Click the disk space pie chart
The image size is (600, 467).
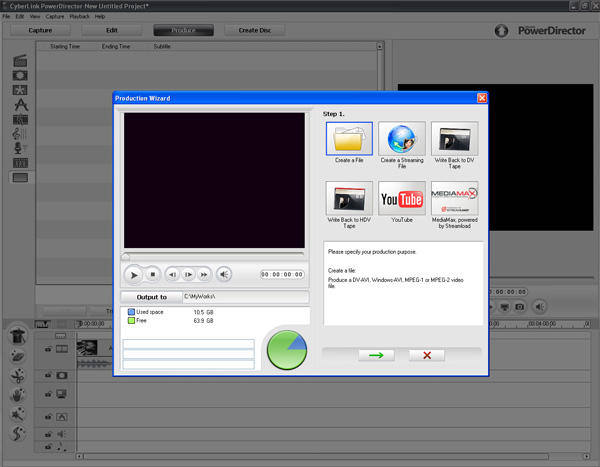click(287, 350)
